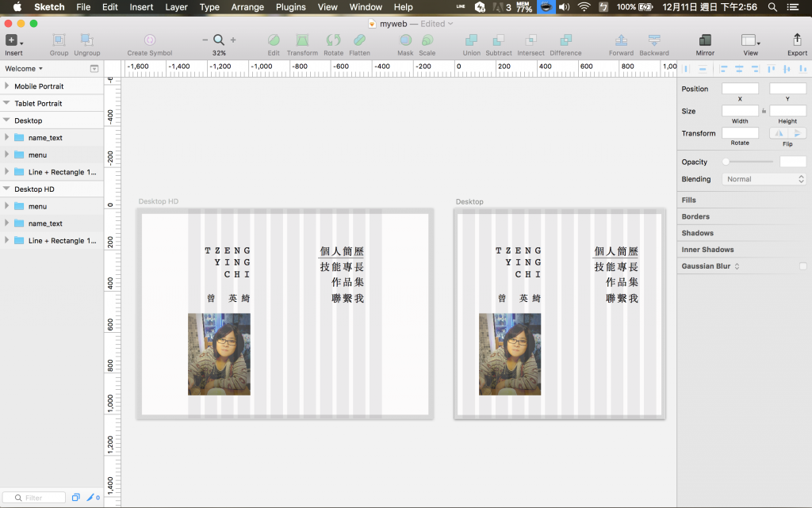Screen dimensions: 812x508
Task: Open the File menu
Action: (x=83, y=7)
